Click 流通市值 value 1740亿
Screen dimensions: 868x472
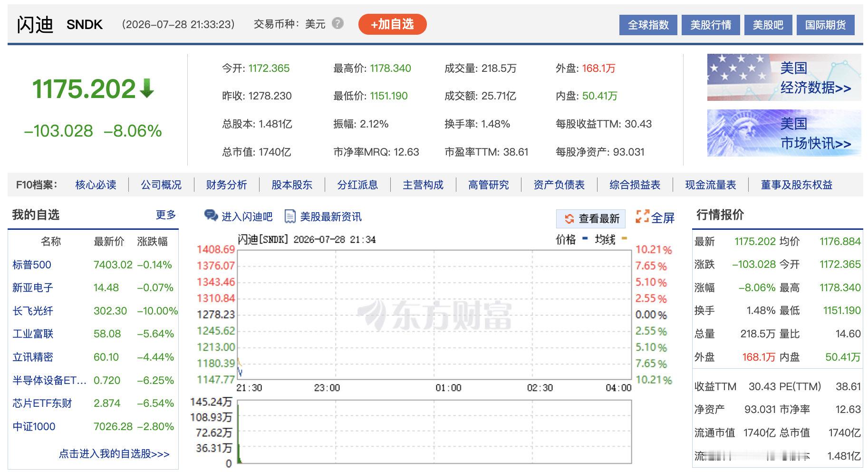pos(759,433)
